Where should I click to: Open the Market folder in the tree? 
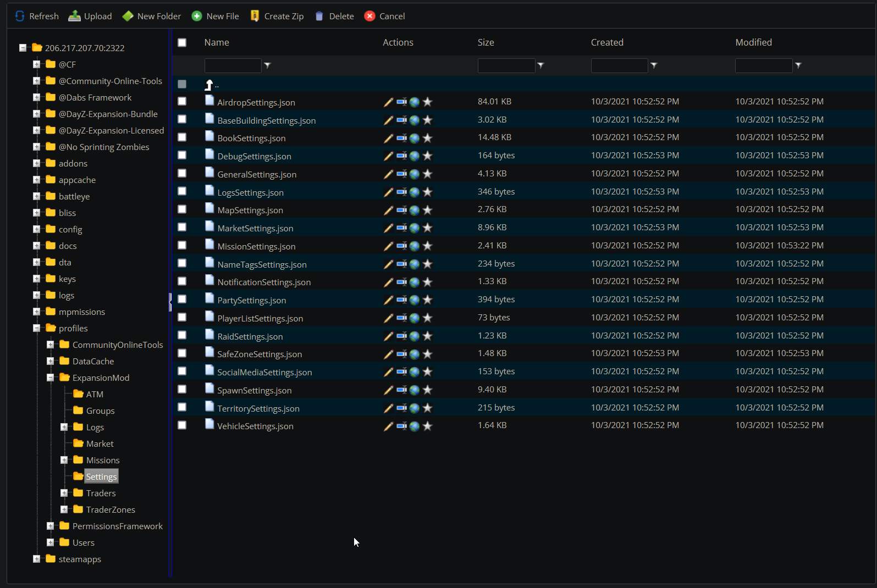click(100, 443)
